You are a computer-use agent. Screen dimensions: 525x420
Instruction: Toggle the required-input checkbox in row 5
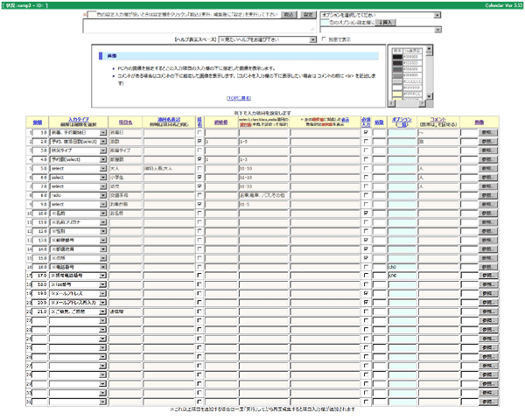click(x=366, y=168)
